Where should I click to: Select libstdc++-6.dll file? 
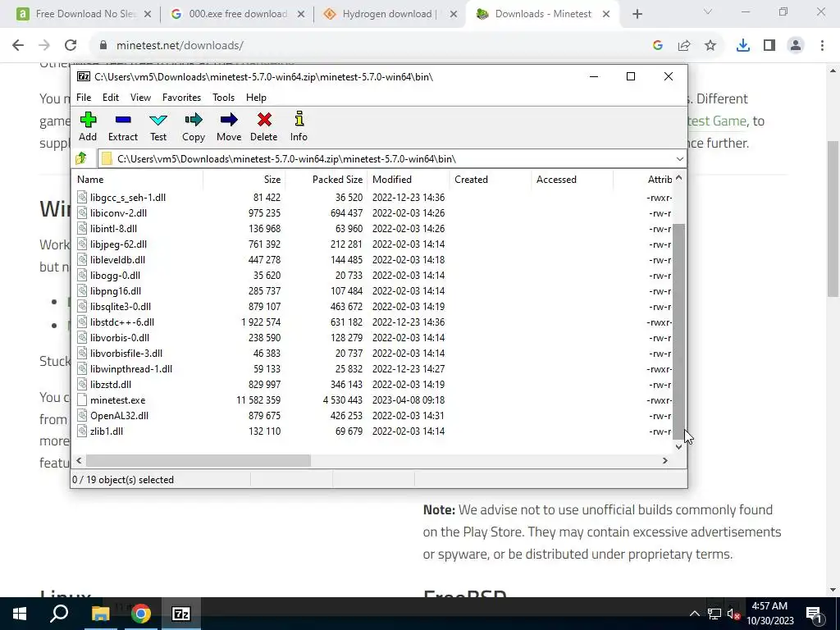(122, 322)
